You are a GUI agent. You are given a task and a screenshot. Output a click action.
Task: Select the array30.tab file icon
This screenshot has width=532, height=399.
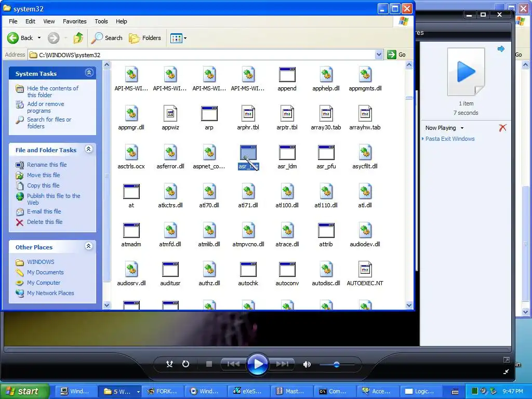326,114
